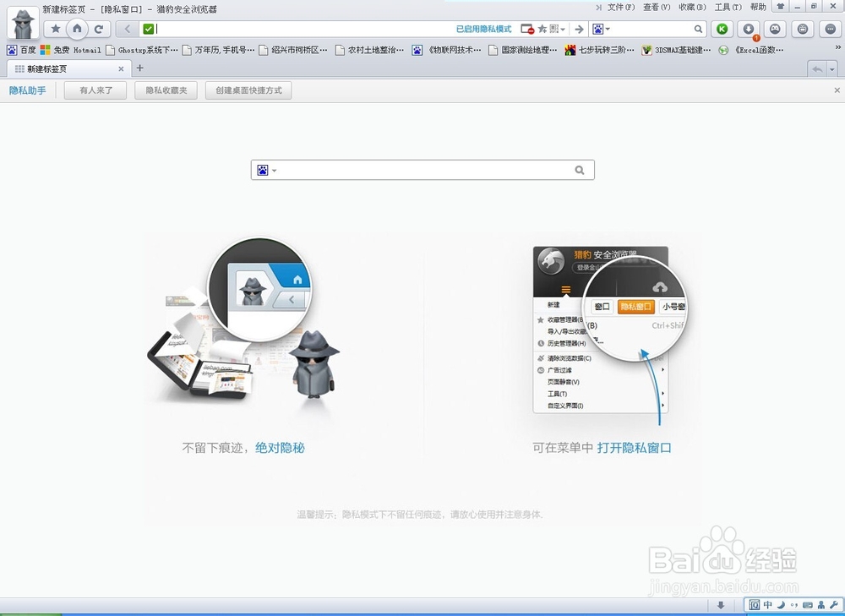845x616 pixels.
Task: Click the 有人来了 button
Action: pyautogui.click(x=95, y=90)
